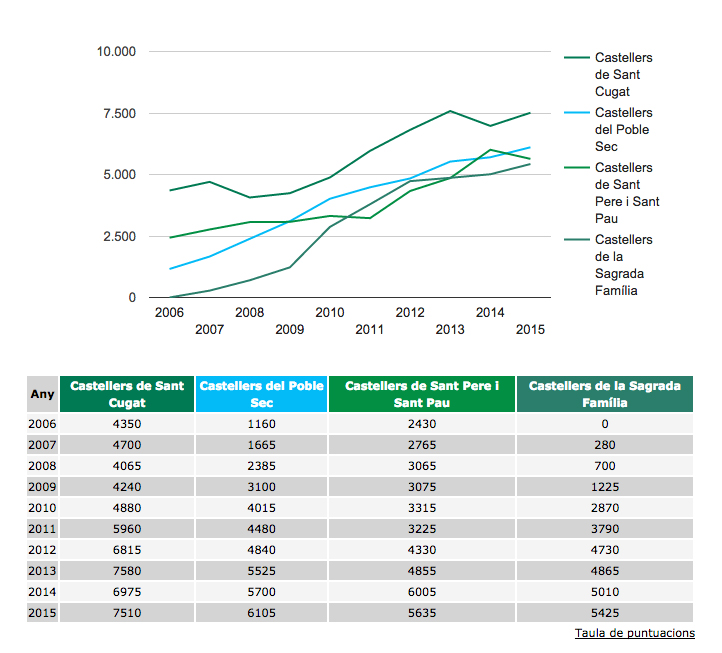Image resolution: width=722 pixels, height=653 pixels.
Task: Click the 2014 row year cell
Action: (x=42, y=592)
